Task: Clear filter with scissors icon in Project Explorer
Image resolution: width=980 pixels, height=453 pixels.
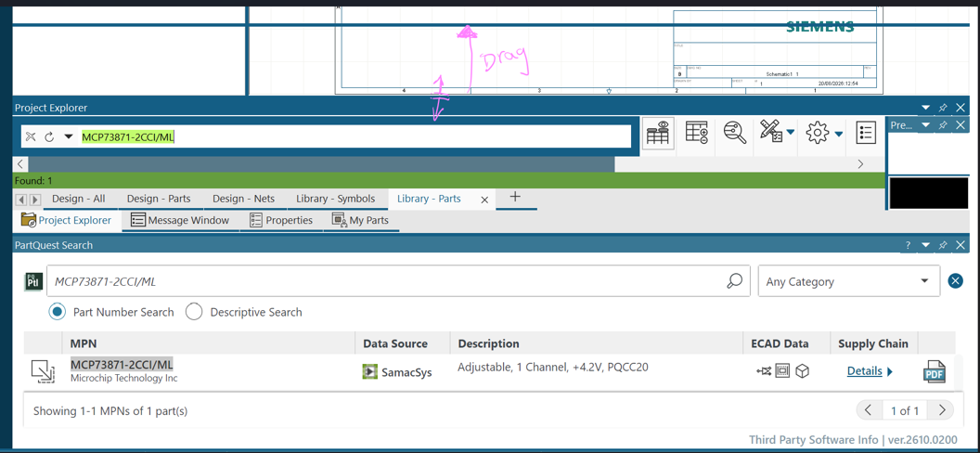Action: click(30, 136)
